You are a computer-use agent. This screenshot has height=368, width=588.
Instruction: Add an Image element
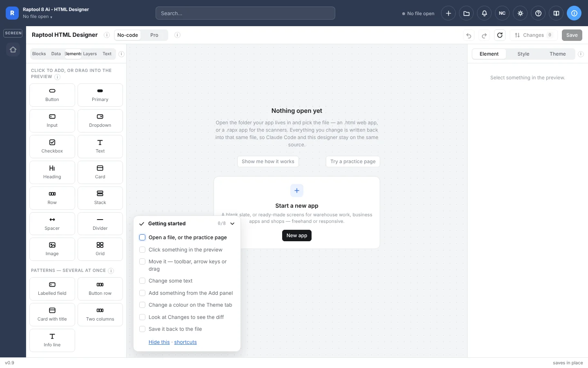tap(52, 249)
